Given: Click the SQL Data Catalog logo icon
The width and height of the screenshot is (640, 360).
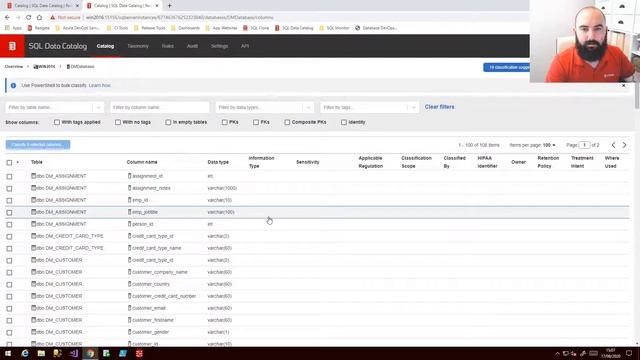Looking at the screenshot, I should pos(12,46).
